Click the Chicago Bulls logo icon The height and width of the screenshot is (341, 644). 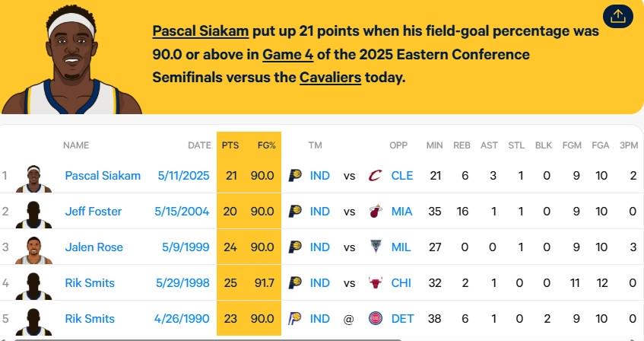376,283
